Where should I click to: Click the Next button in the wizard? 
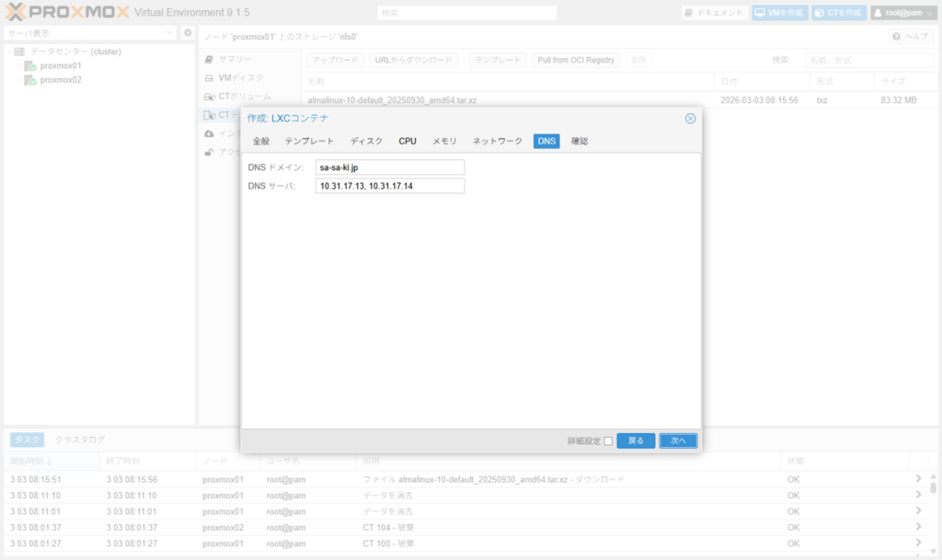click(x=678, y=441)
